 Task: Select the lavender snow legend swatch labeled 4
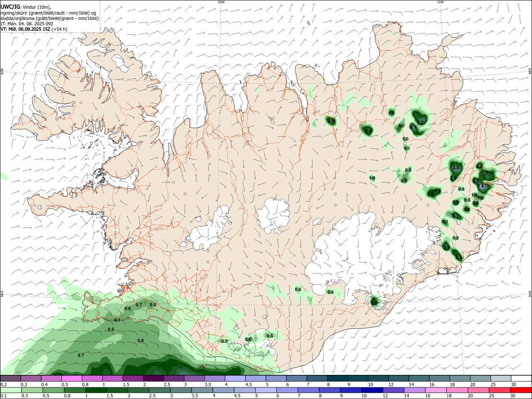tap(235, 378)
